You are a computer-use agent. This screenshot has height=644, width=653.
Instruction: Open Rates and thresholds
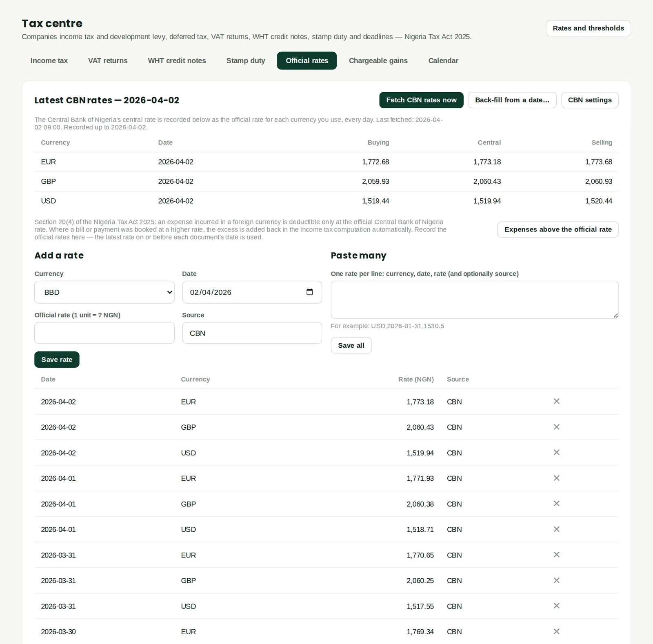[588, 28]
